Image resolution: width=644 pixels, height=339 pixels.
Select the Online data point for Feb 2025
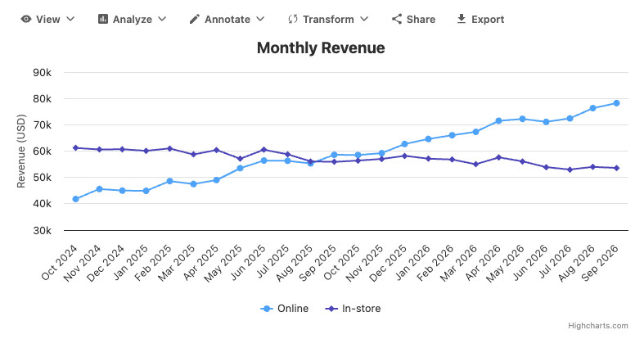[x=169, y=181]
